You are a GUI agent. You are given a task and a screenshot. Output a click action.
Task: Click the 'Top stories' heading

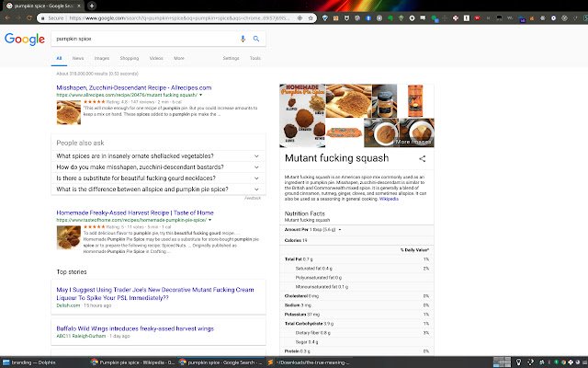coord(72,272)
